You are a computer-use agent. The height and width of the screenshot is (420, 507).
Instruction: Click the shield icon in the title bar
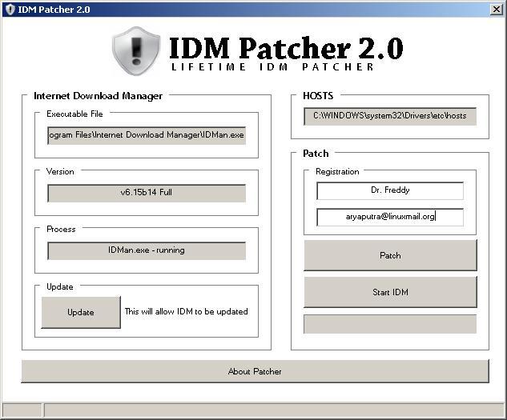pyautogui.click(x=10, y=10)
